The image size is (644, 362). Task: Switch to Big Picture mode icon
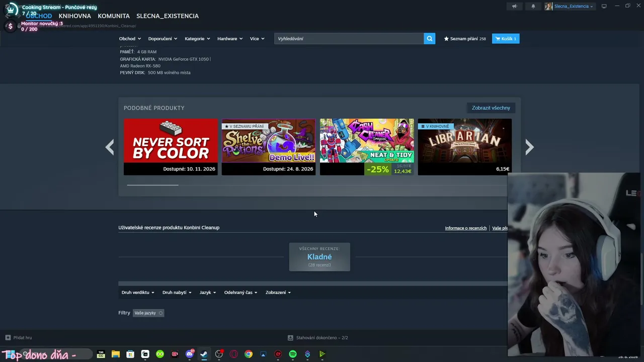coord(604,7)
